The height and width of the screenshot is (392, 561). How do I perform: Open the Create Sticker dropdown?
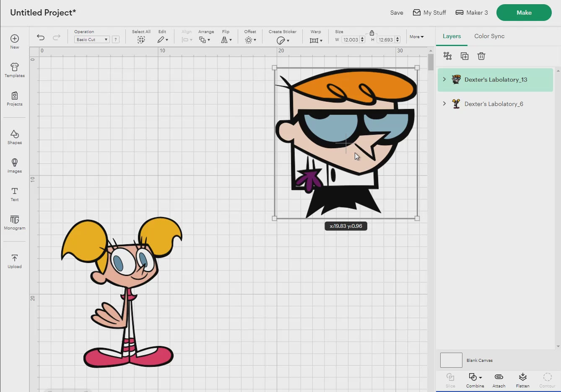pyautogui.click(x=283, y=40)
